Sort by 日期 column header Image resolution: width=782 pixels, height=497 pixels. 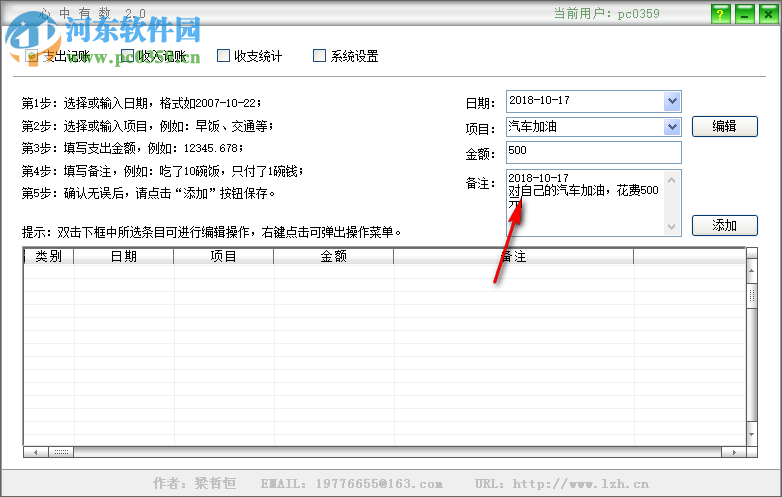pos(124,256)
